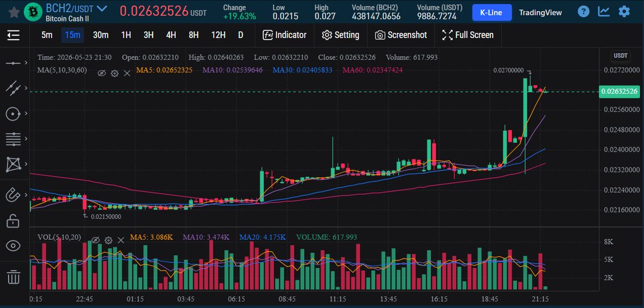
Task: Expand pattern tool options arrow
Action: pos(25,164)
